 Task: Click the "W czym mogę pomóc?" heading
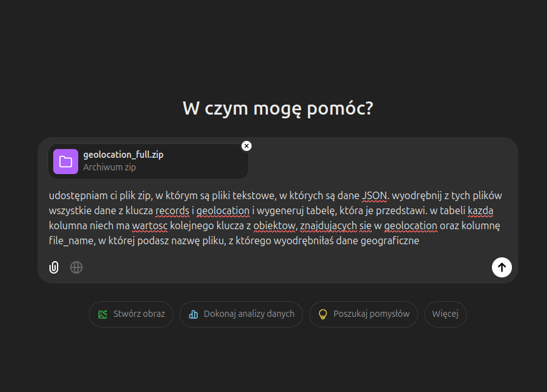(278, 108)
